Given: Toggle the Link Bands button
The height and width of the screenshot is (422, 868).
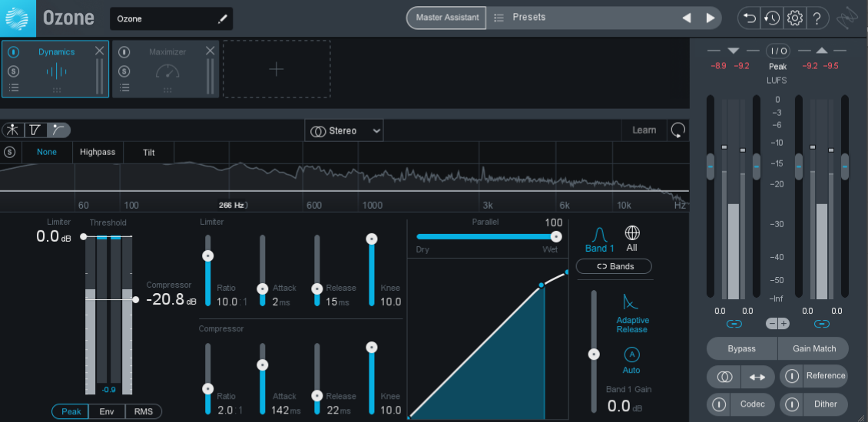Looking at the screenshot, I should click(614, 266).
